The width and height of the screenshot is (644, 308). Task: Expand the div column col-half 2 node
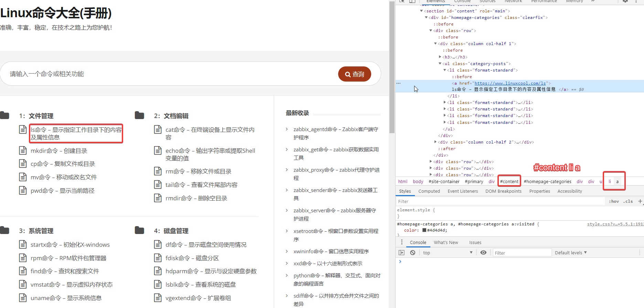coord(435,142)
